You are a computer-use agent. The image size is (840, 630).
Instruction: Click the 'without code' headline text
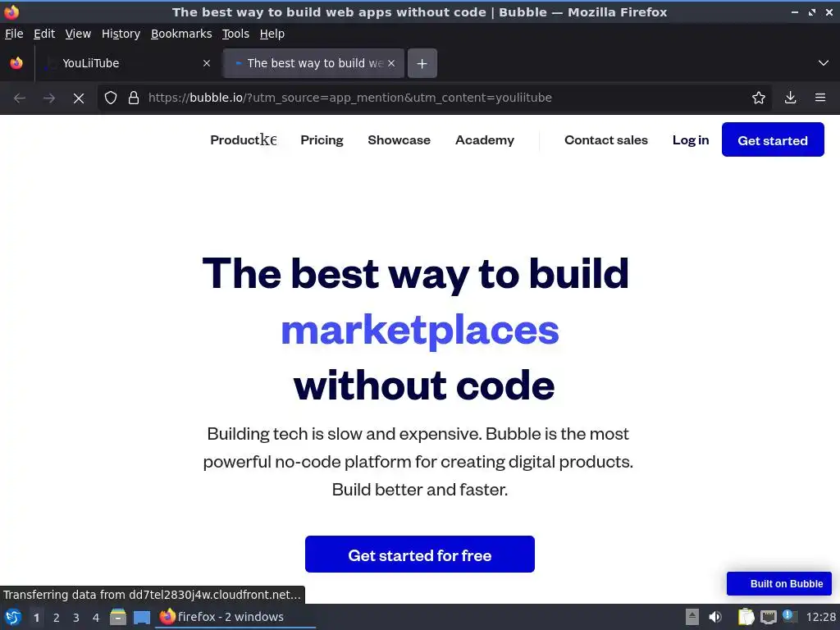click(x=424, y=386)
